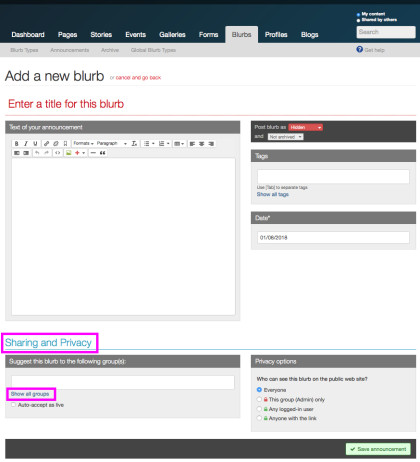Click the Date field showing 01/08/2018

333,238
